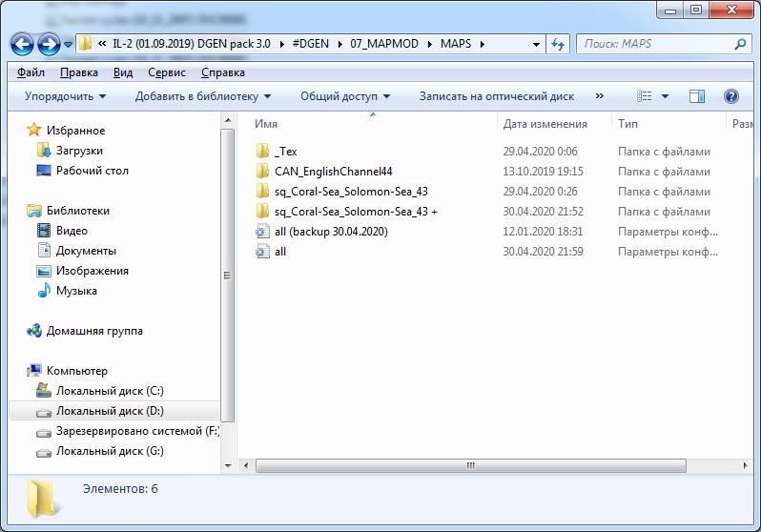Open view options dropdown arrow
The width and height of the screenshot is (761, 532).
click(665, 96)
